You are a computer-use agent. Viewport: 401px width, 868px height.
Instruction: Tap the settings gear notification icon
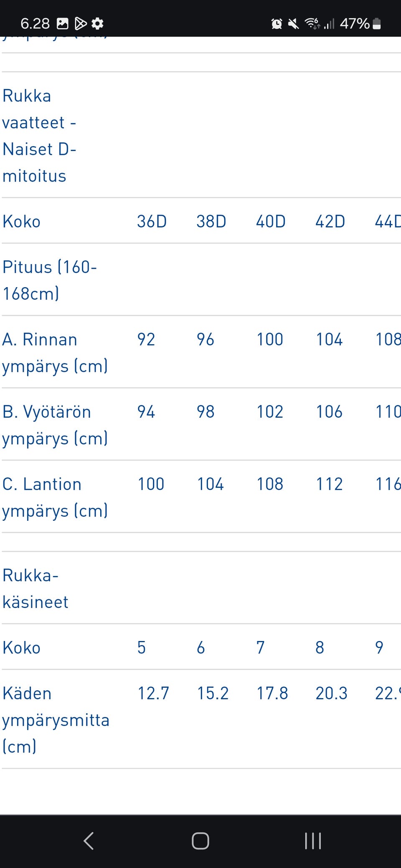(x=97, y=23)
